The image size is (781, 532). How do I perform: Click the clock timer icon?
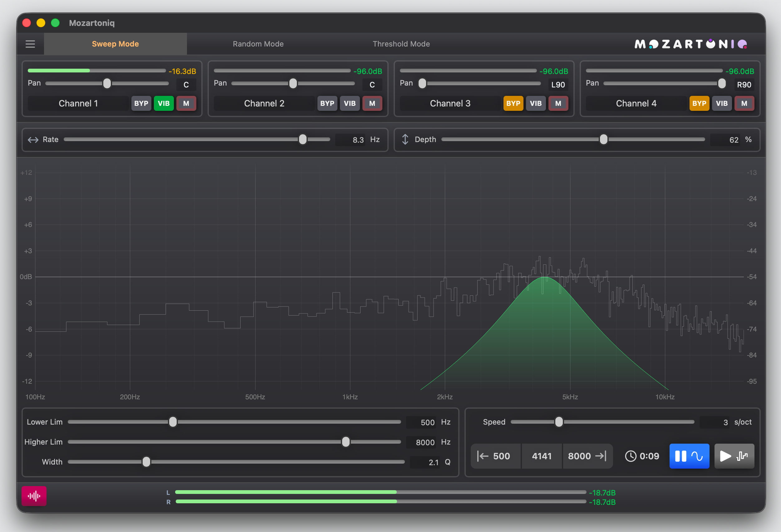[x=631, y=456]
